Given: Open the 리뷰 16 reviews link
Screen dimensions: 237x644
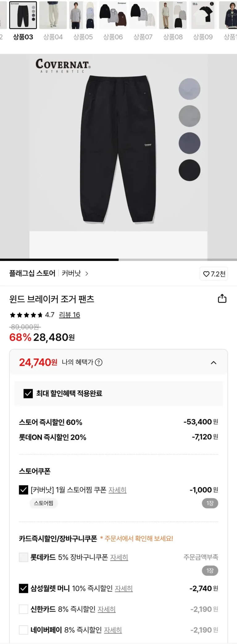Looking at the screenshot, I should (x=69, y=315).
